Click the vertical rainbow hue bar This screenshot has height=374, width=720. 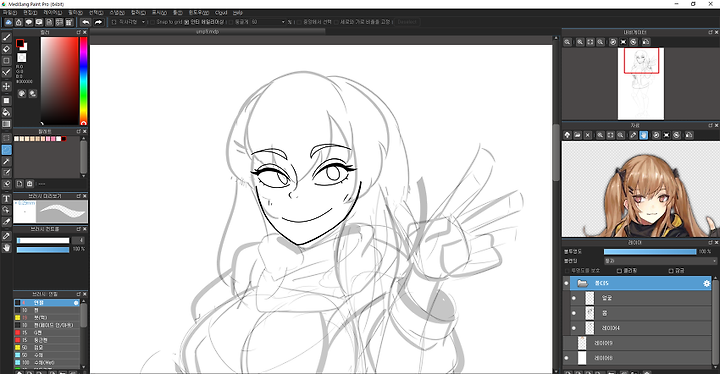click(84, 80)
